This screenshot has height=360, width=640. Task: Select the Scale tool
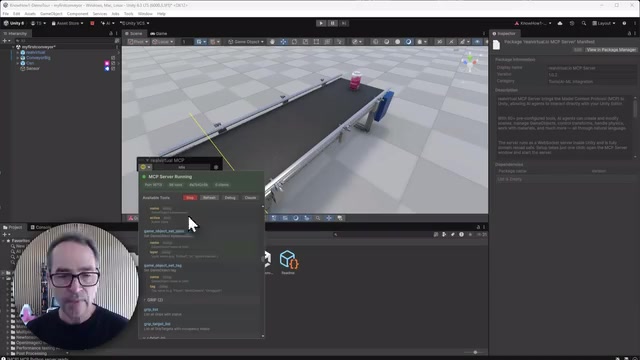[x=305, y=42]
